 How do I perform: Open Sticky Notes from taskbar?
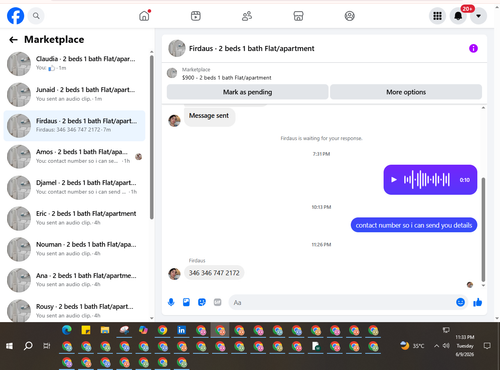point(86,330)
